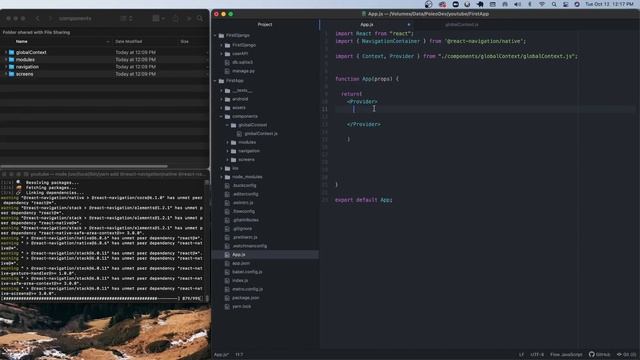Select modules folder in Atom project tree

[247, 142]
